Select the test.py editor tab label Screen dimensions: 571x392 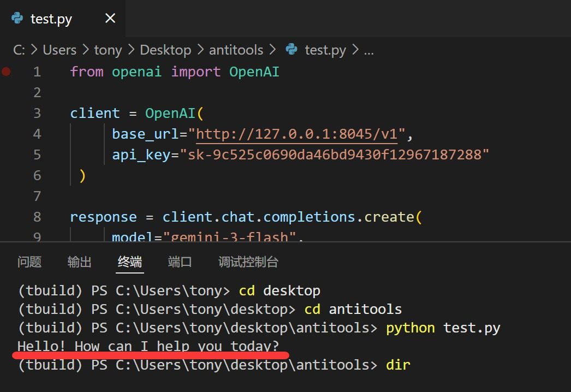click(x=51, y=19)
